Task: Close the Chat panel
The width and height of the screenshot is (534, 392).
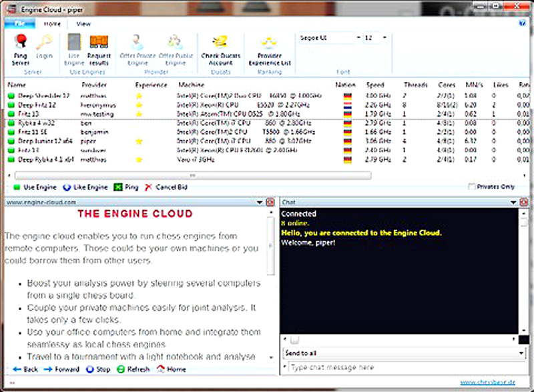Action: pos(524,203)
